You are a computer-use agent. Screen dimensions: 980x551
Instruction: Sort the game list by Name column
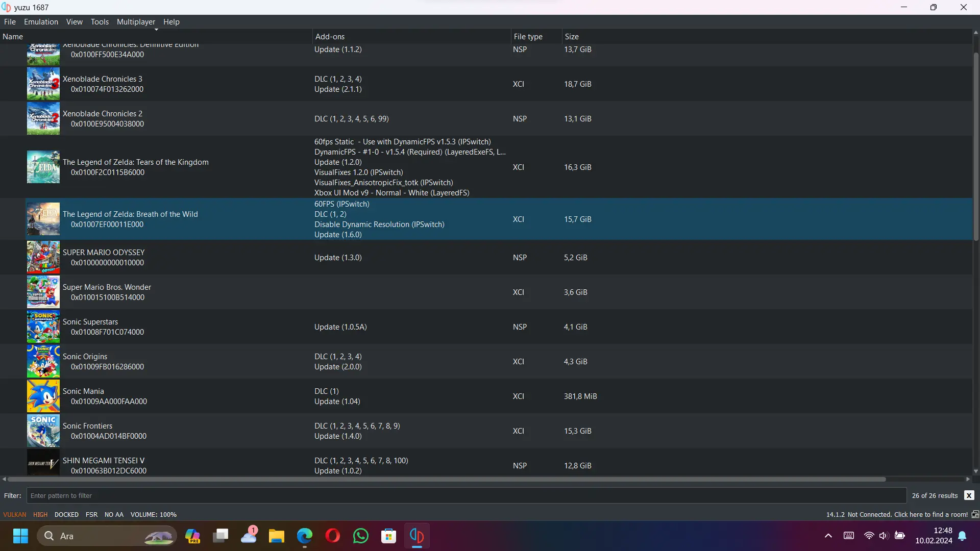point(156,37)
